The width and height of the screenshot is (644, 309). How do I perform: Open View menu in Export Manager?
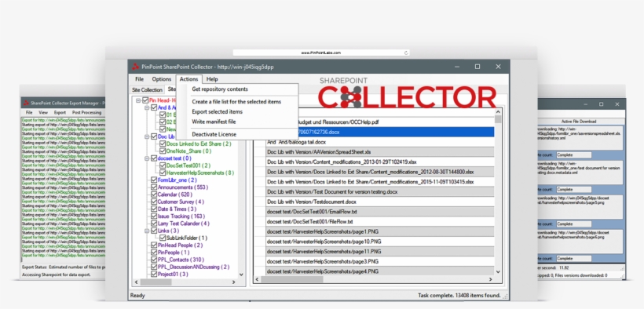(x=43, y=112)
